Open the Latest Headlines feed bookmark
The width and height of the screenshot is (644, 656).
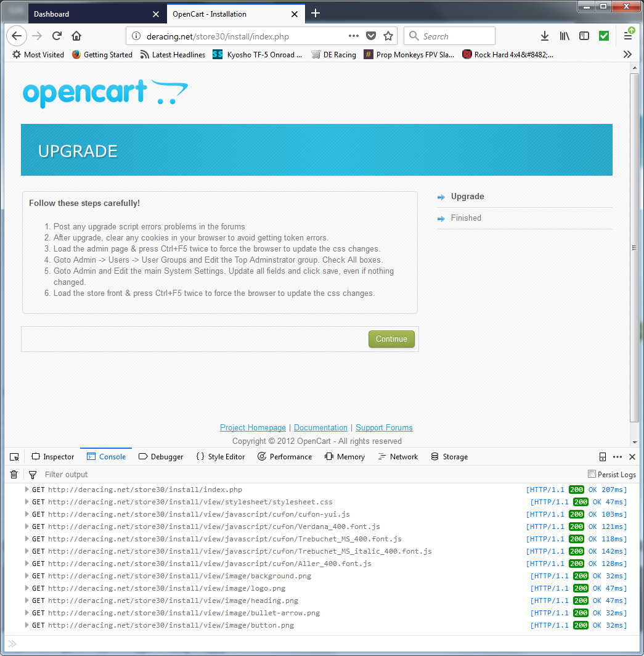173,55
